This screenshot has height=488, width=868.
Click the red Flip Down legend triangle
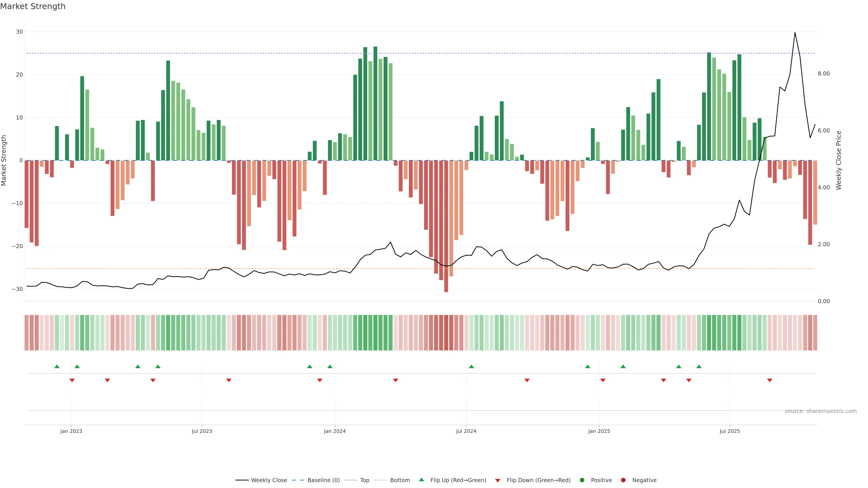(x=498, y=480)
